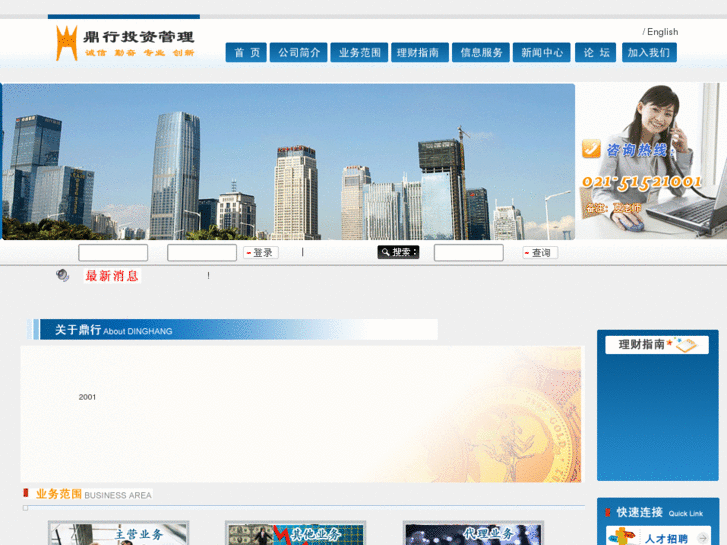Open the 加入我们 menu item

(x=649, y=52)
